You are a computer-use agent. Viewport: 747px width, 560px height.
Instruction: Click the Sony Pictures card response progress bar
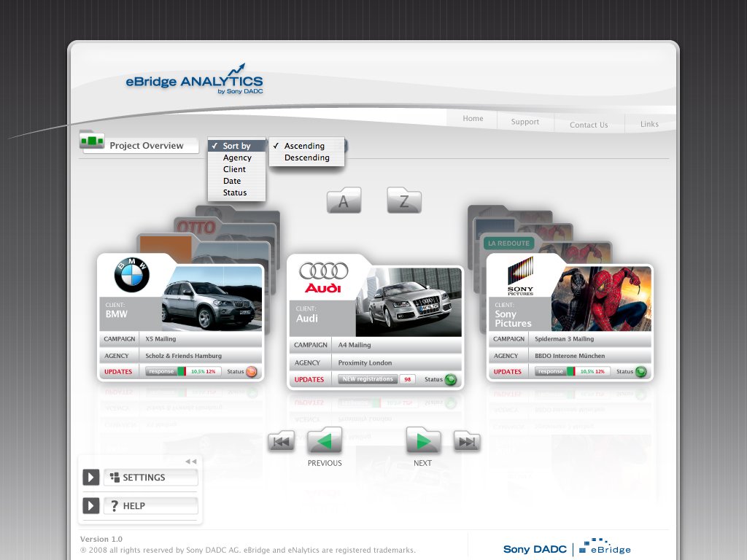(572, 371)
